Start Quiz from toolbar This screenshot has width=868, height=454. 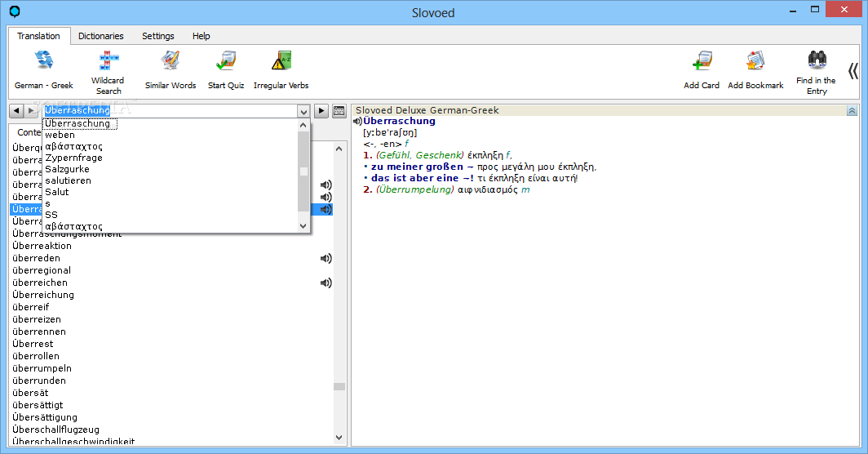[226, 60]
